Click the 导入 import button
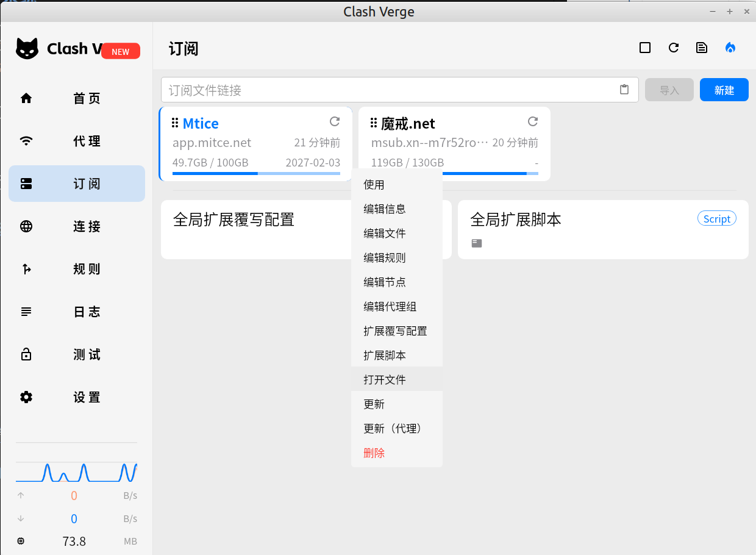Image resolution: width=756 pixels, height=555 pixels. coord(669,90)
